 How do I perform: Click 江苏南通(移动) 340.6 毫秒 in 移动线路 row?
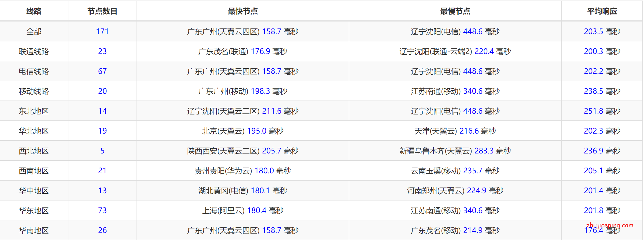point(455,91)
